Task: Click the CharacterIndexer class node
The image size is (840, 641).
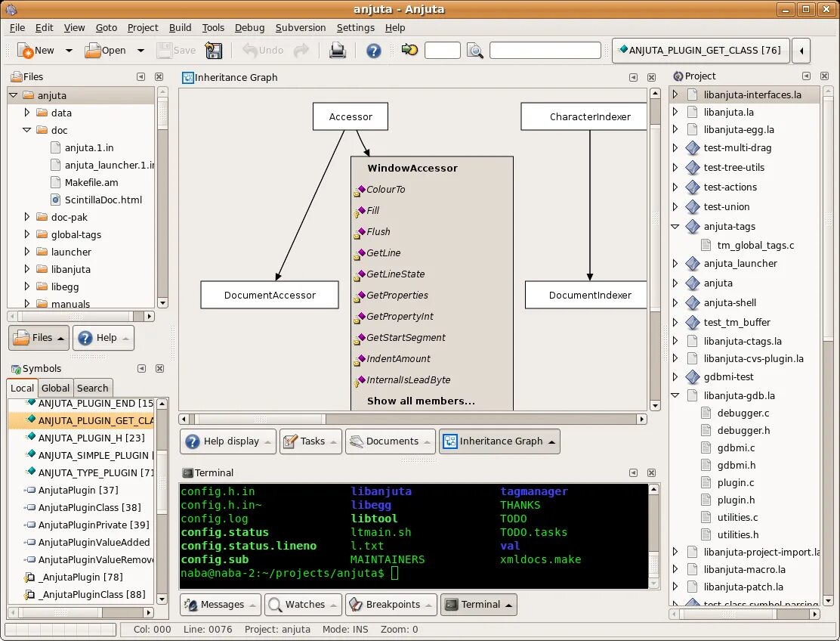Action: 584,116
